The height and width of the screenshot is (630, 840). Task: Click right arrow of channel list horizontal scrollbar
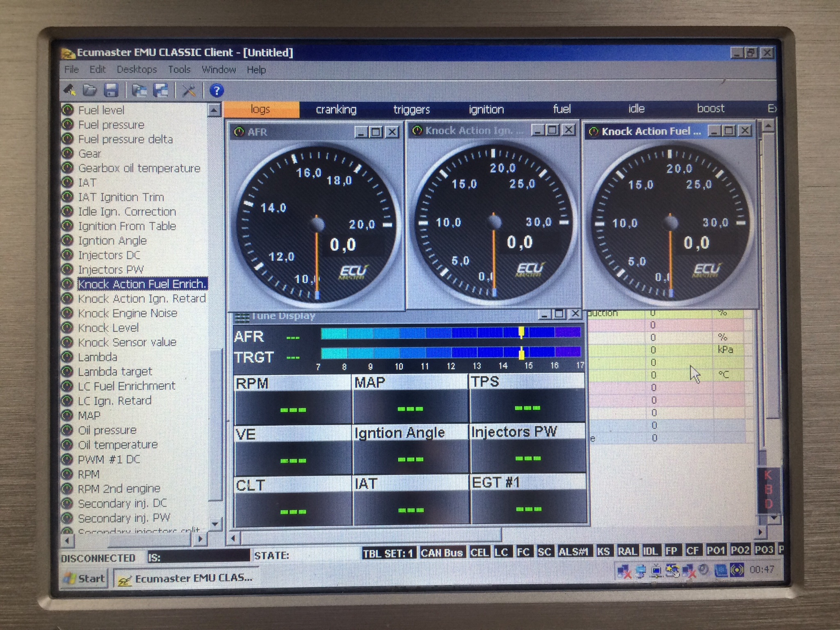point(200,539)
